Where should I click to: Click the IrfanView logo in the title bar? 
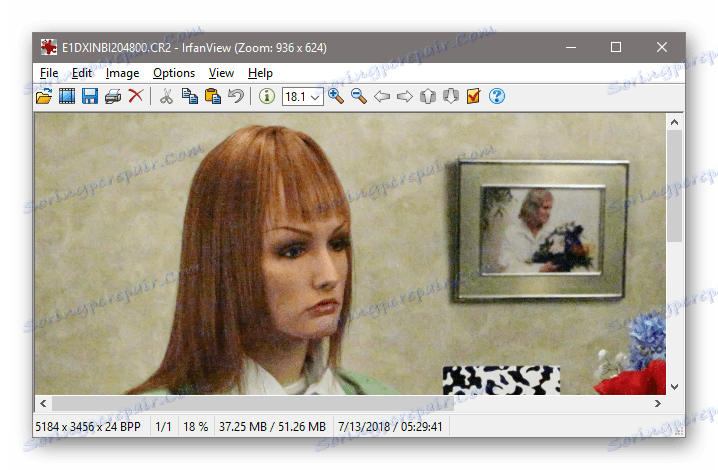point(49,47)
